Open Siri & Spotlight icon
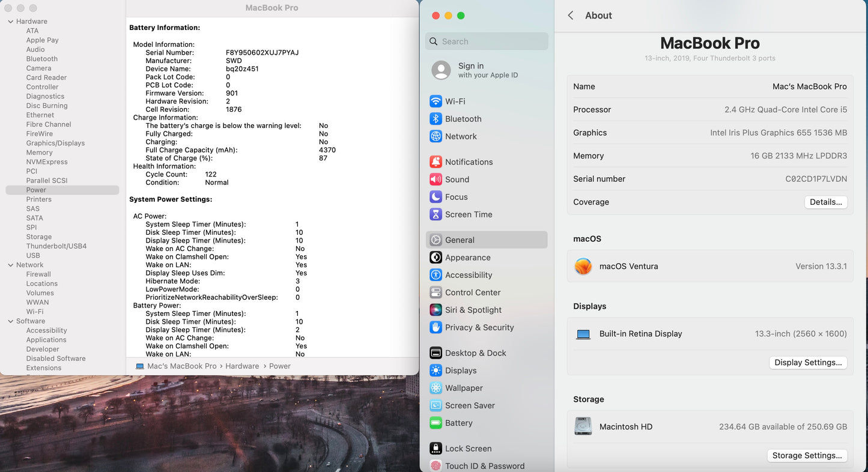This screenshot has width=868, height=472. 436,310
